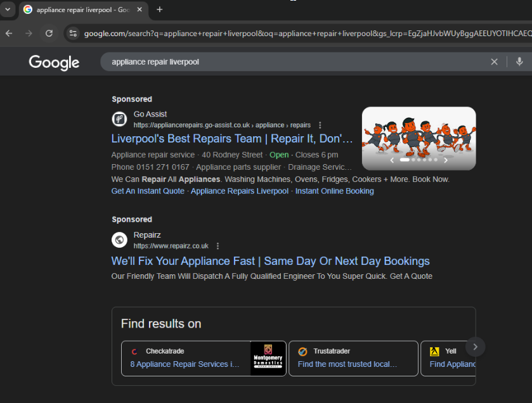The width and height of the screenshot is (532, 403).
Task: Open Liverpool's Best Repairs Team link
Action: pyautogui.click(x=232, y=139)
